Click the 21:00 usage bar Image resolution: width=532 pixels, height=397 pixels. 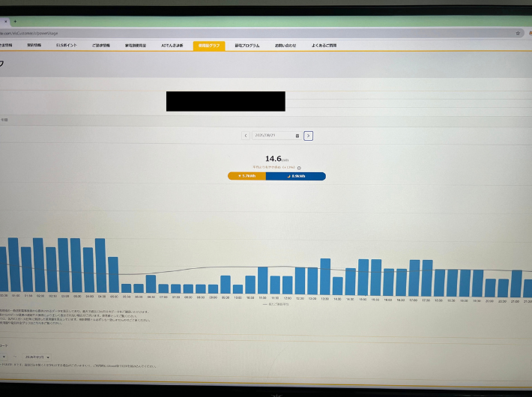click(516, 284)
